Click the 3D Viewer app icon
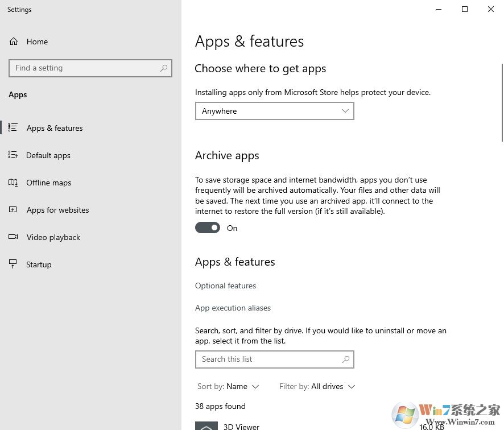The width and height of the screenshot is (504, 430). point(206,426)
